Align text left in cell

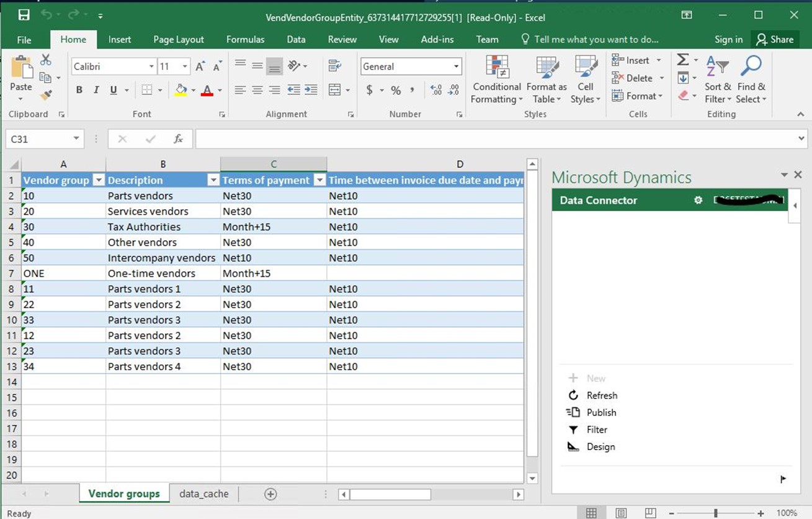240,90
